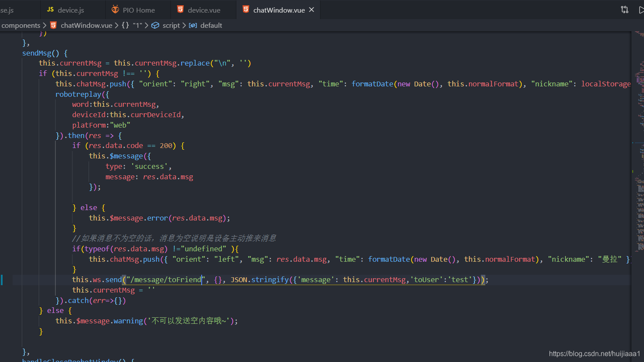The height and width of the screenshot is (362, 644).
Task: Click the this.$message.error line
Action: click(x=159, y=218)
